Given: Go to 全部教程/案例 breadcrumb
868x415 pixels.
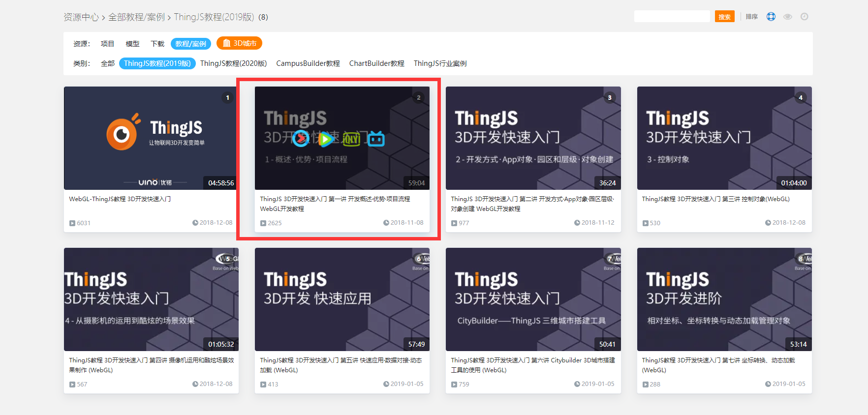Looking at the screenshot, I should click(136, 17).
